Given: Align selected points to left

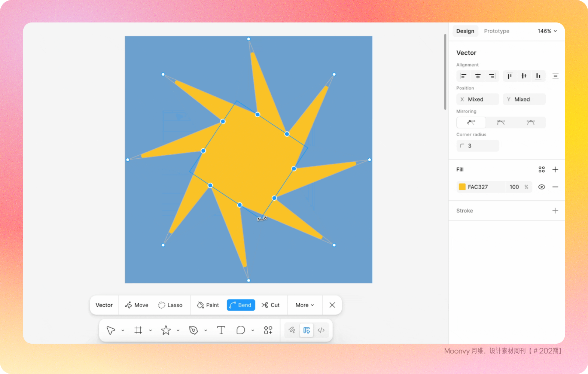Looking at the screenshot, I should pos(463,76).
